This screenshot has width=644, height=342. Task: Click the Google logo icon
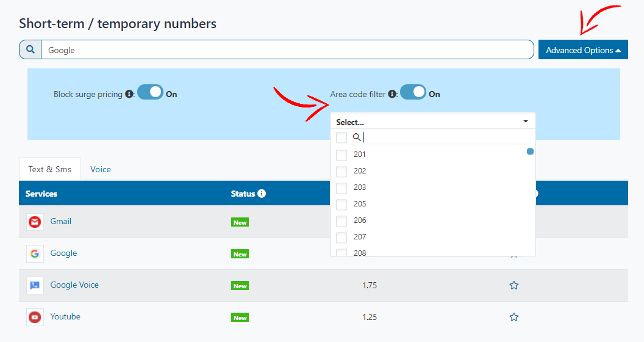tap(35, 253)
